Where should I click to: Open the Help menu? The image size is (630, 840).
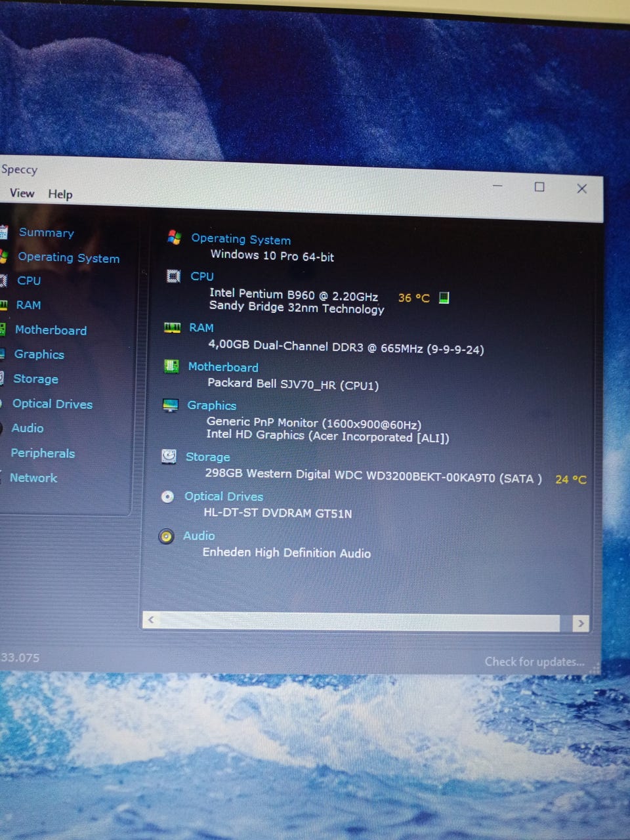(x=60, y=194)
